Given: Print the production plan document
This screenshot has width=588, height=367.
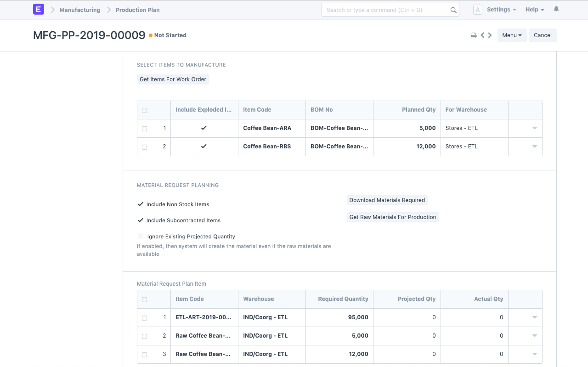Looking at the screenshot, I should 474,35.
